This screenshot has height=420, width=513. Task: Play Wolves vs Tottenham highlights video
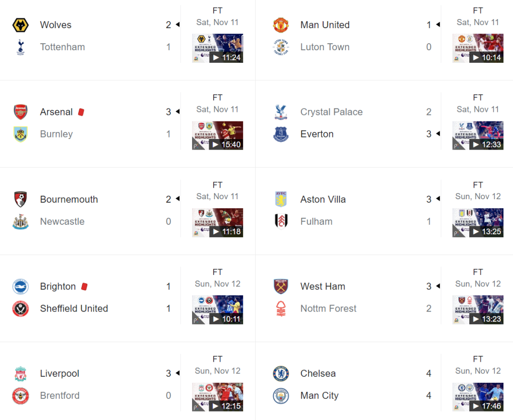[218, 48]
